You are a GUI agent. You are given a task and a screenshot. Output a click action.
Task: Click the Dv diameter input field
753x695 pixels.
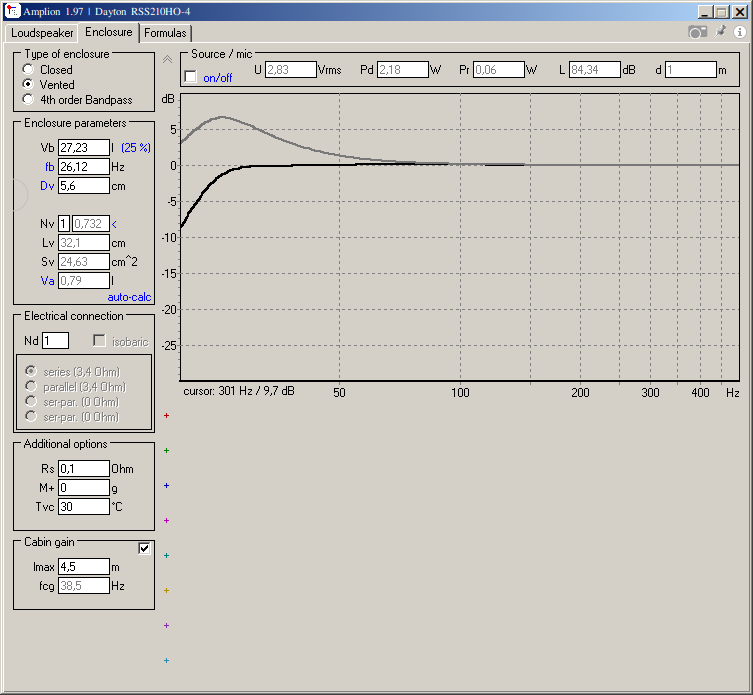point(84,186)
